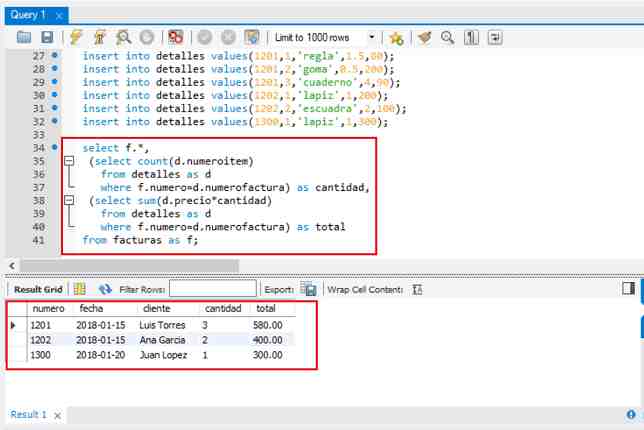644x430 pixels.
Task: Open a SQL script file with folder icon
Action: (x=24, y=38)
